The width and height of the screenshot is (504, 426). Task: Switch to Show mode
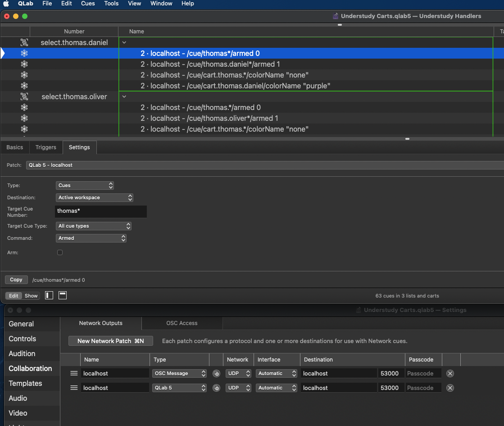coord(31,296)
